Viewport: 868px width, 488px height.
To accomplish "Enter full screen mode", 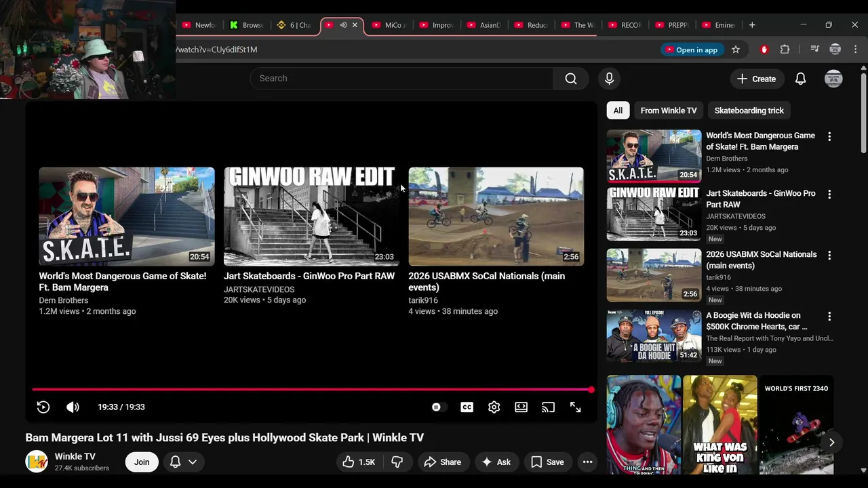I will coord(575,407).
